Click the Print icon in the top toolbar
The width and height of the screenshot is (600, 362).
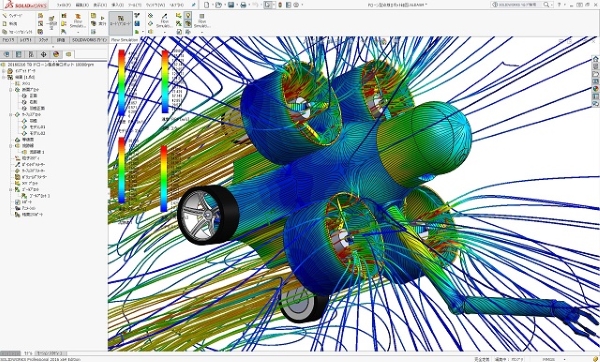[x=243, y=5]
